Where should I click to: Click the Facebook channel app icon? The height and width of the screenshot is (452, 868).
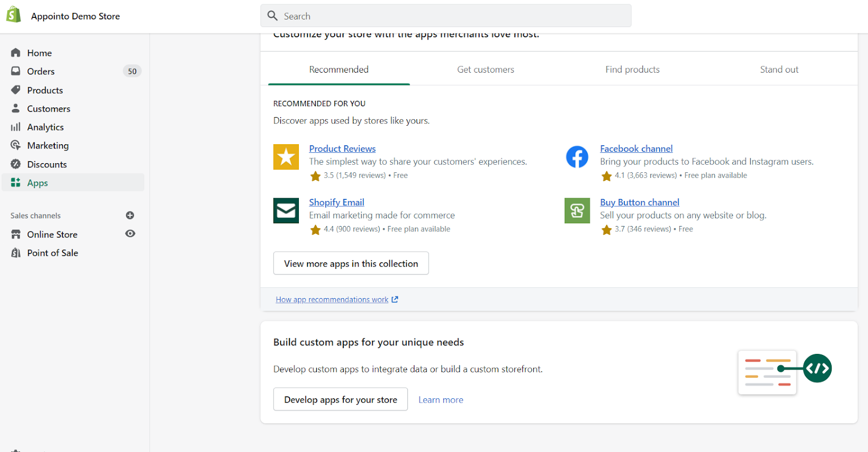[577, 157]
